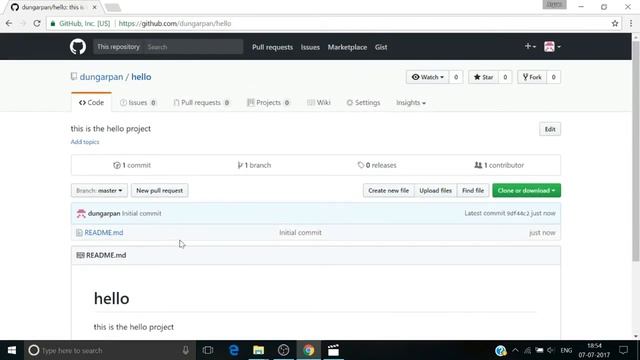Open the README.md file link
This screenshot has width=640, height=360.
pos(104,233)
